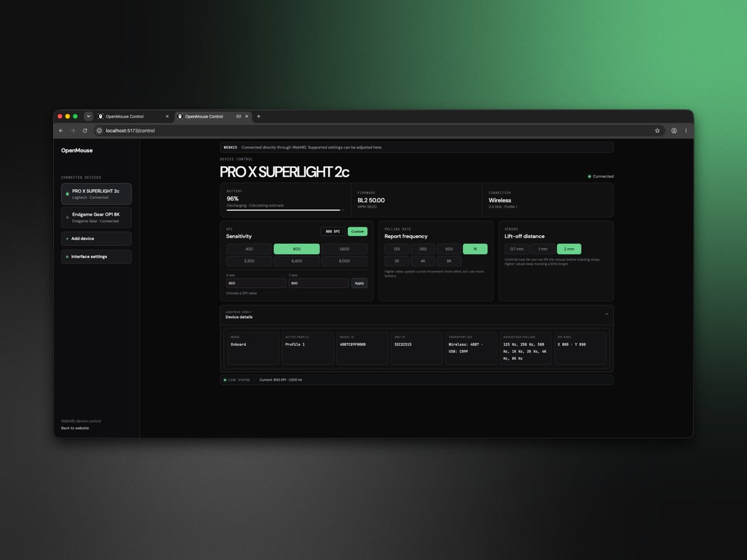Click the Add device button
The width and height of the screenshot is (747, 560).
coord(96,239)
